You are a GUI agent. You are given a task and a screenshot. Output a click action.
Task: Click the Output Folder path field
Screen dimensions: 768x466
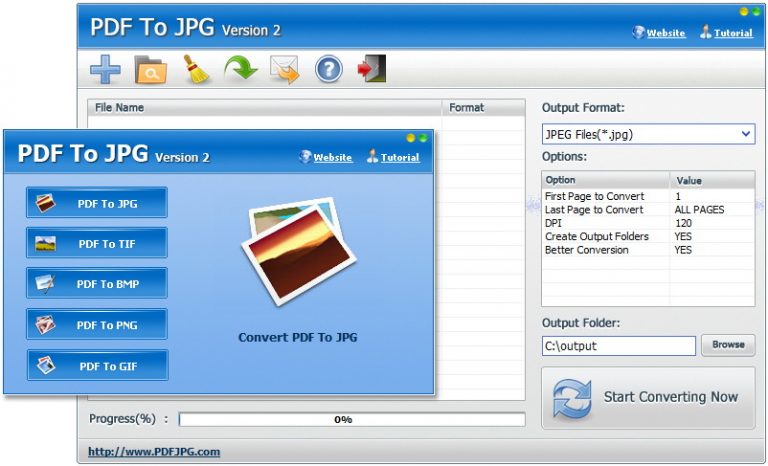point(619,346)
